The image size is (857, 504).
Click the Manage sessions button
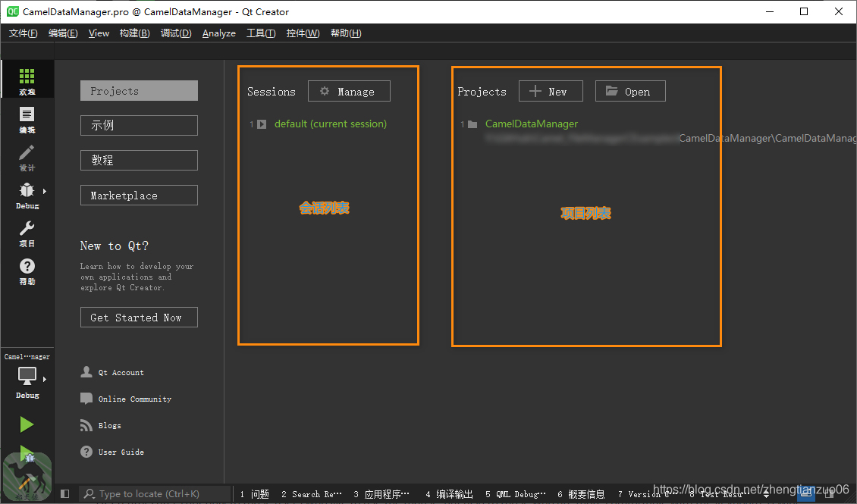(x=350, y=91)
